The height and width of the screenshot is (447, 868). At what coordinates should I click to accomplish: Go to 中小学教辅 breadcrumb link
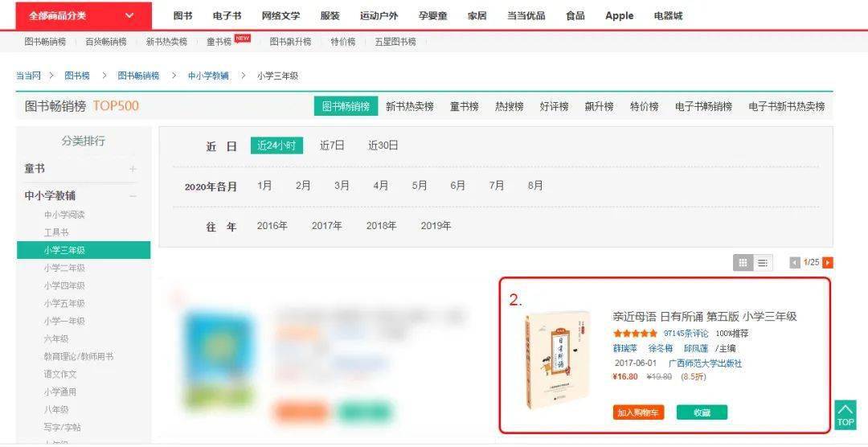click(208, 76)
